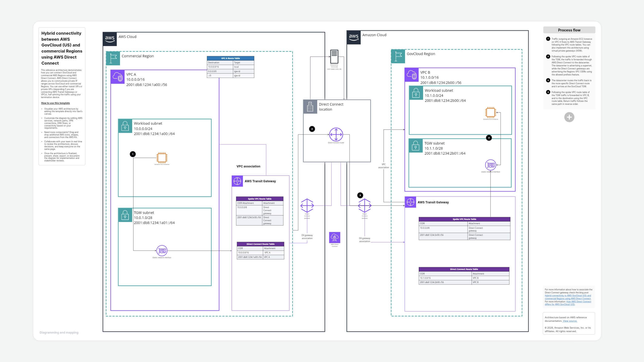Select the Commercial Spoke VPC Route Table header

click(260, 199)
